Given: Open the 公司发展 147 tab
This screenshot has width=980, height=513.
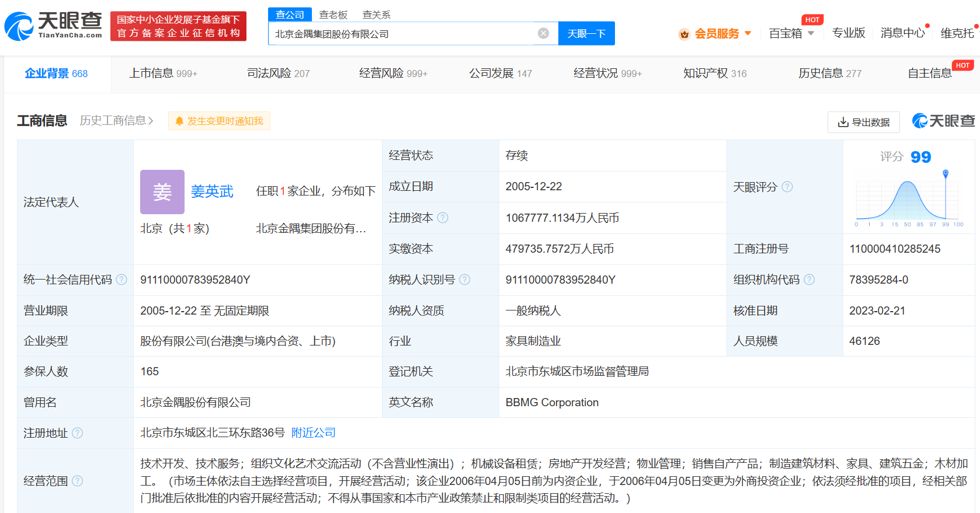Looking at the screenshot, I should (x=501, y=74).
